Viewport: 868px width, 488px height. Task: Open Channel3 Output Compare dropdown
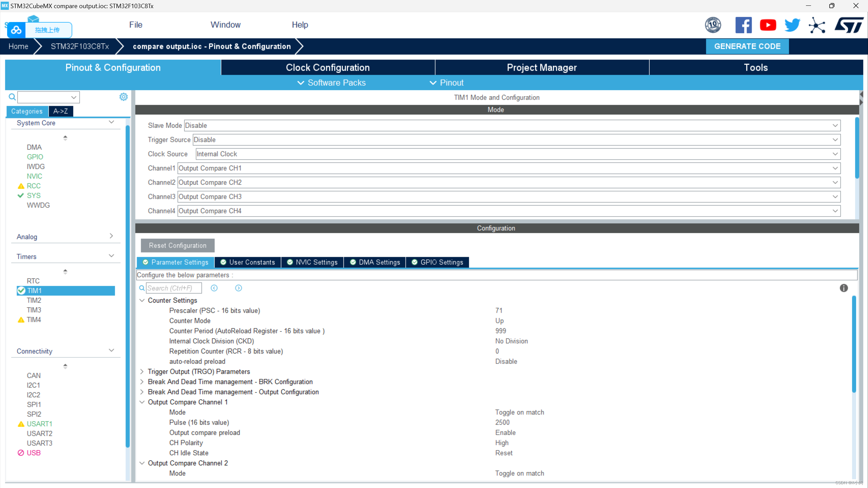pos(509,197)
